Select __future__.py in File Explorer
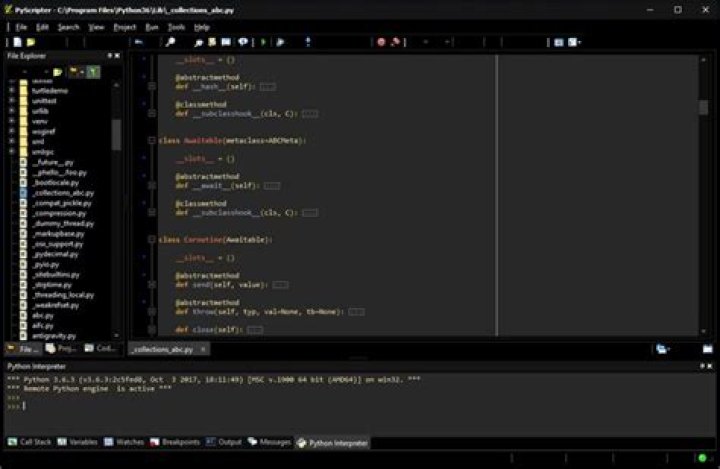This screenshot has width=720, height=469. 52,162
